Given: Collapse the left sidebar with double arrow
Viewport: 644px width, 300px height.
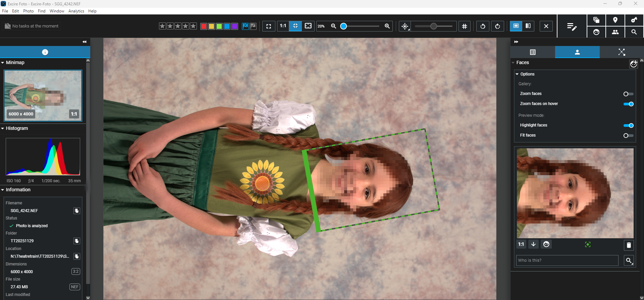Looking at the screenshot, I should pyautogui.click(x=85, y=42).
